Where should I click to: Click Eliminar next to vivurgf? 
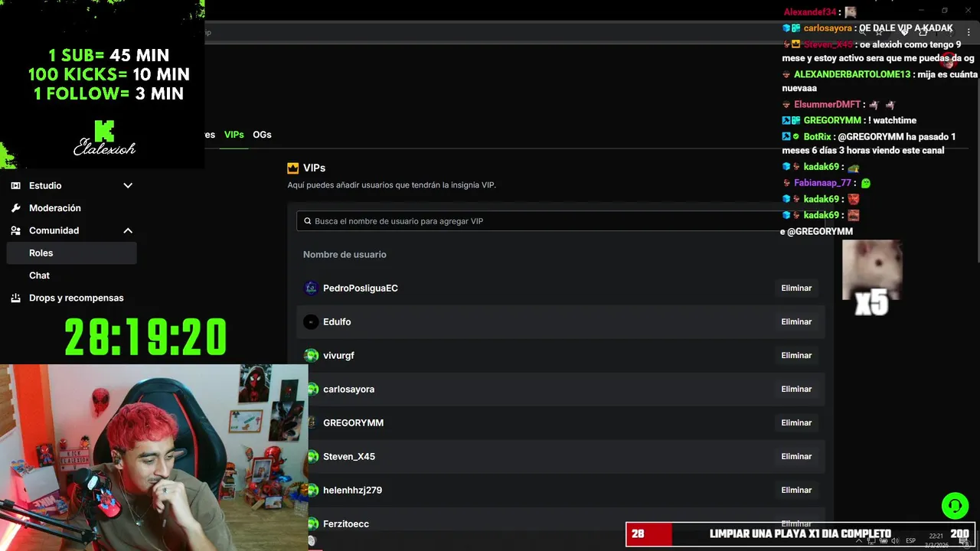pos(796,355)
